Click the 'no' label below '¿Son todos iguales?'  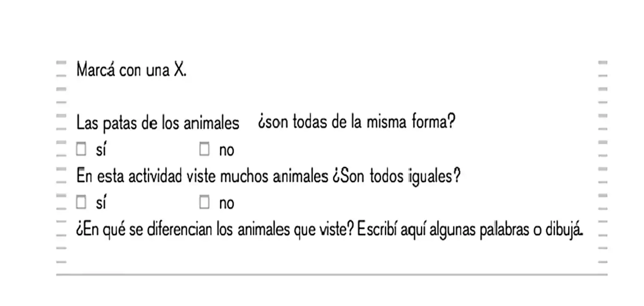coord(227,203)
